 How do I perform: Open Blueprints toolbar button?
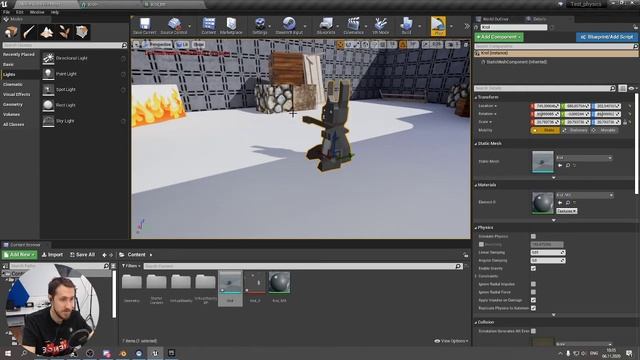(x=326, y=26)
